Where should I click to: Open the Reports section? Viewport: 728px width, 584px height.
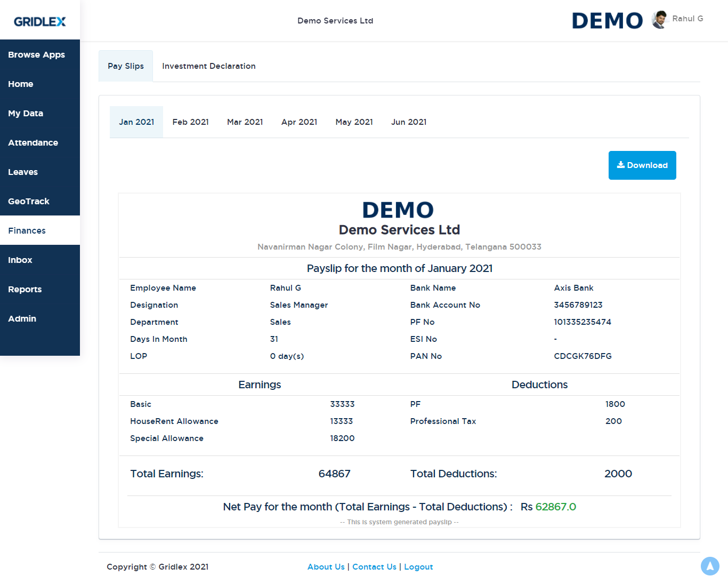[25, 289]
